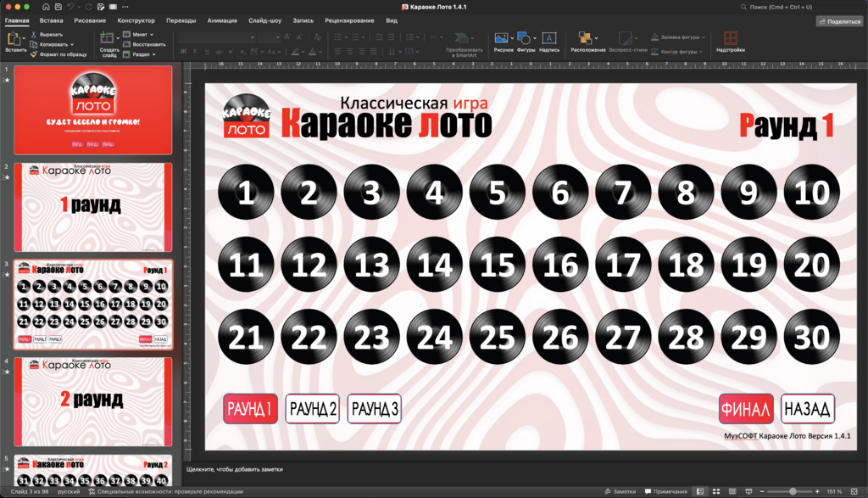The height and width of the screenshot is (498, 868).
Task: Click the РАУНД 2 button on slide
Action: 312,409
